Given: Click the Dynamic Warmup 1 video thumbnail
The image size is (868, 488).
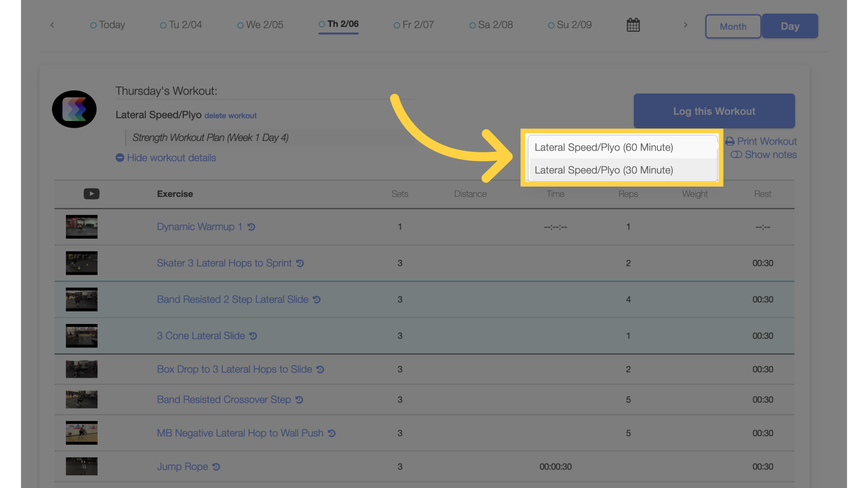Looking at the screenshot, I should click(82, 226).
